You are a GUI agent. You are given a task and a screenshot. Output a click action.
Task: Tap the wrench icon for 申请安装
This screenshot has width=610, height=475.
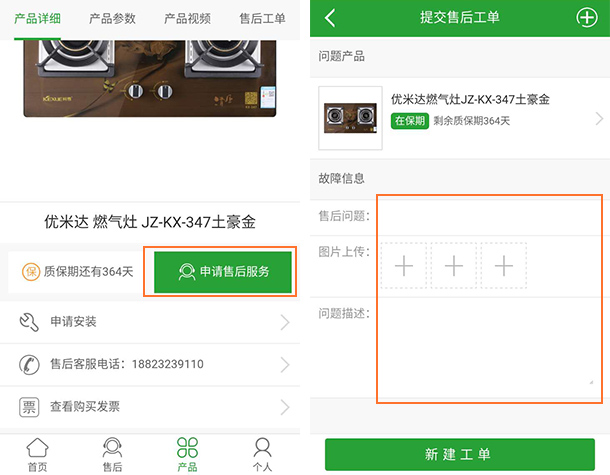click(x=29, y=322)
